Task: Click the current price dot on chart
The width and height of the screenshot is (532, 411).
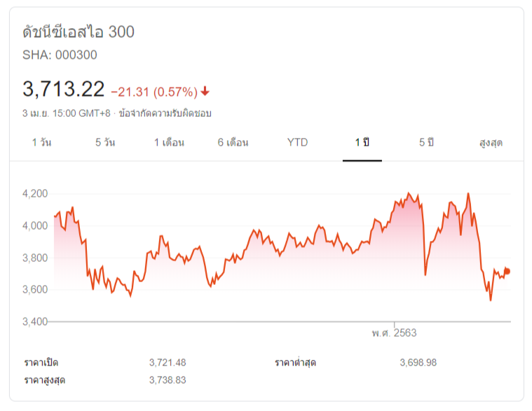Action: pos(507,271)
